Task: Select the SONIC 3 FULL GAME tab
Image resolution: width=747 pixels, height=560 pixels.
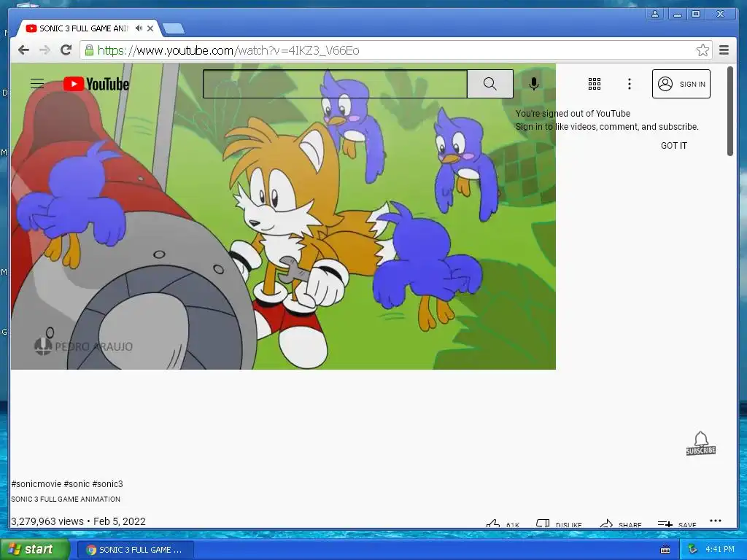Action: click(83, 28)
